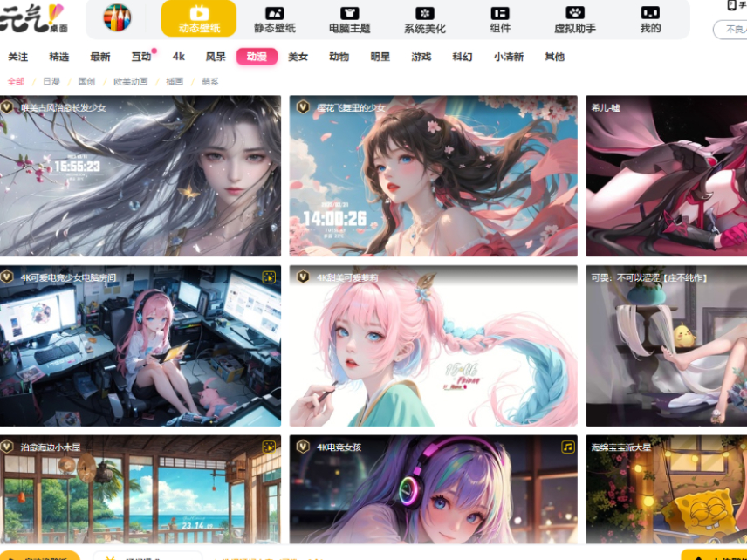Select the 动物 category tab
747x560 pixels.
click(x=339, y=58)
